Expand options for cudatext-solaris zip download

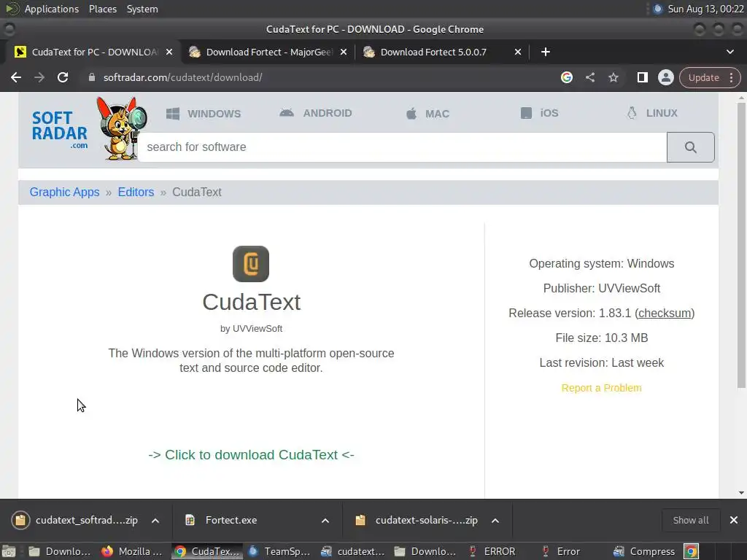point(495,521)
